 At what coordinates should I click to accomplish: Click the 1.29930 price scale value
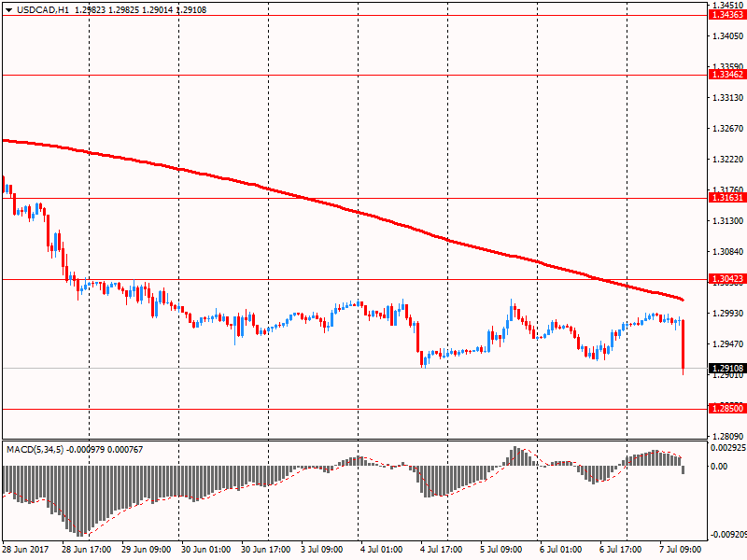point(728,313)
